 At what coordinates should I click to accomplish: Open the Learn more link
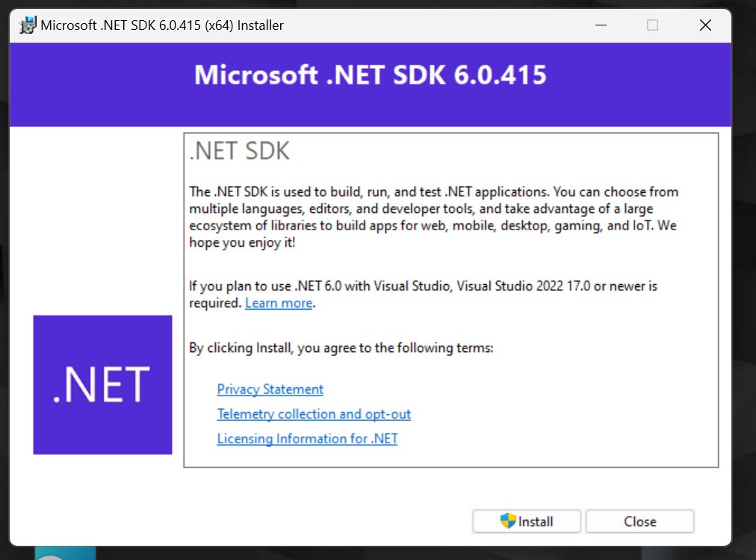pyautogui.click(x=279, y=303)
